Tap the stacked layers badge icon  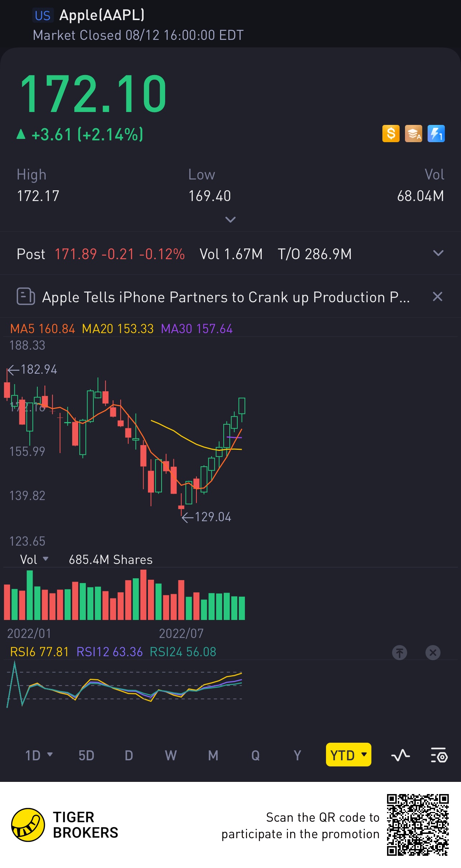(413, 134)
